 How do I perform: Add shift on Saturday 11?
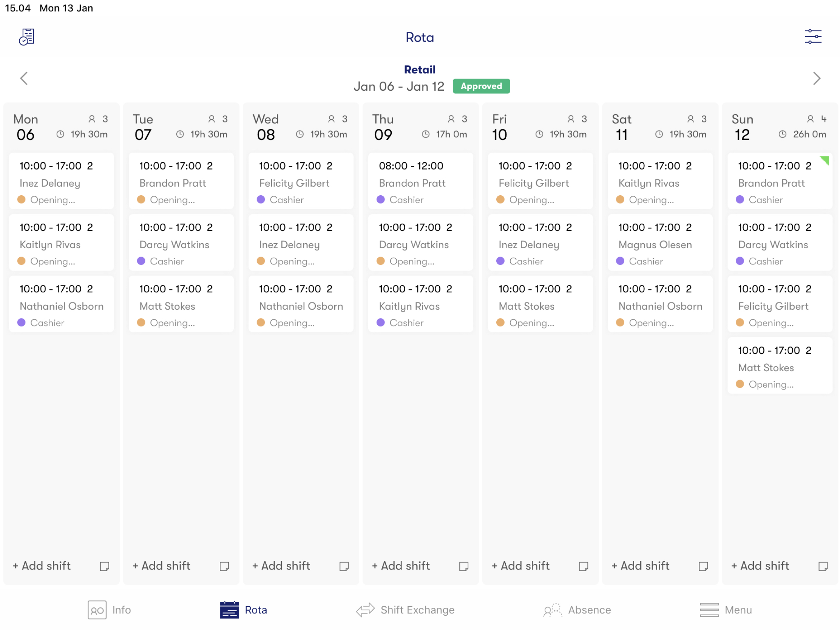point(641,566)
